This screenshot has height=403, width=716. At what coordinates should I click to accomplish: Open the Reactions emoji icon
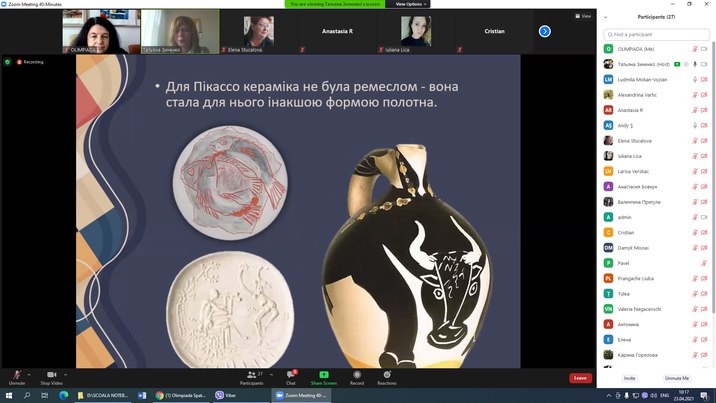(386, 374)
